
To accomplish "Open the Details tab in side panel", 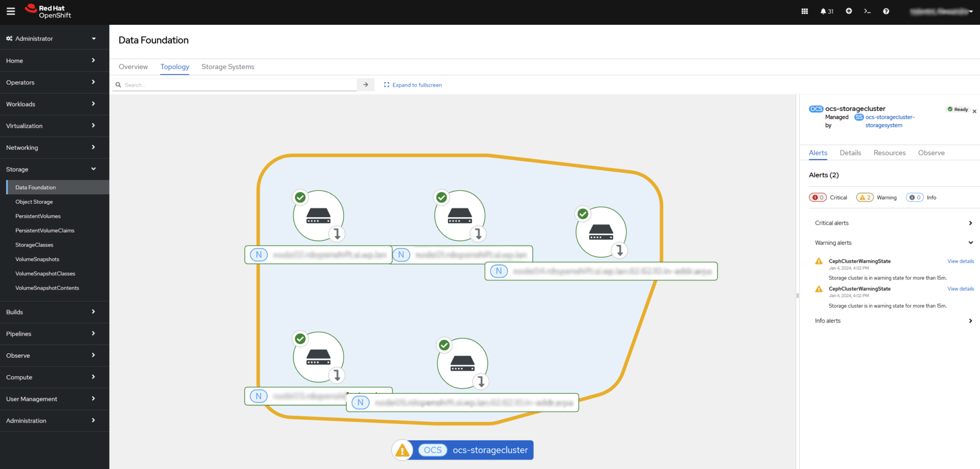I will tap(850, 152).
